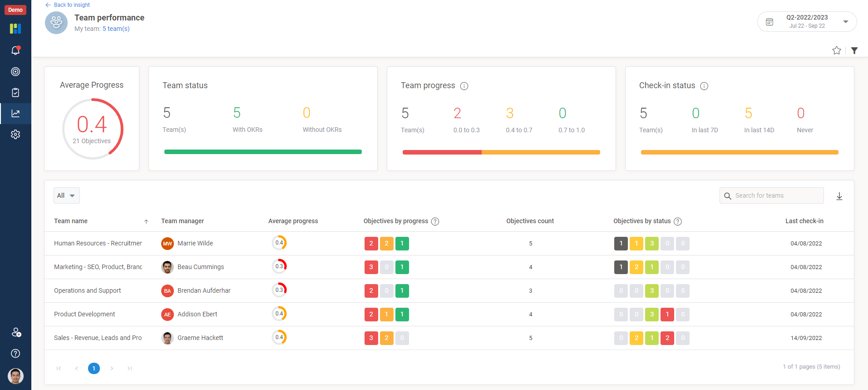Click Graeme Hackett manager name

pyautogui.click(x=200, y=338)
